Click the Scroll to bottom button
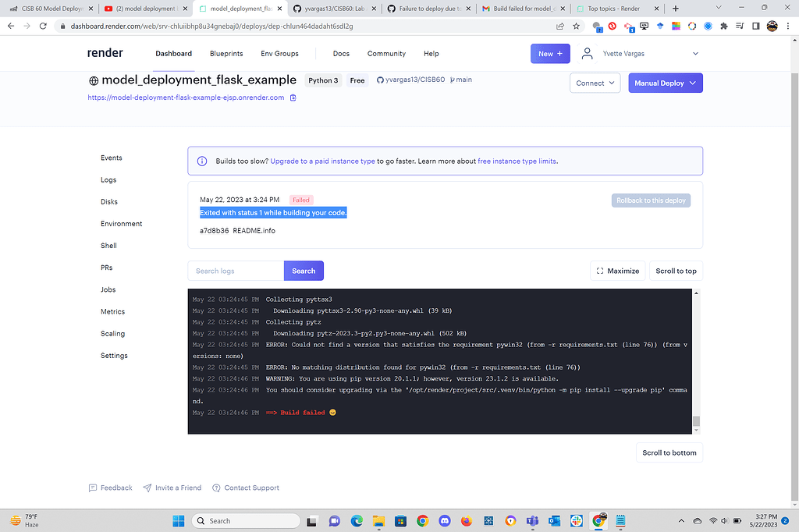The height and width of the screenshot is (532, 799). tap(669, 452)
